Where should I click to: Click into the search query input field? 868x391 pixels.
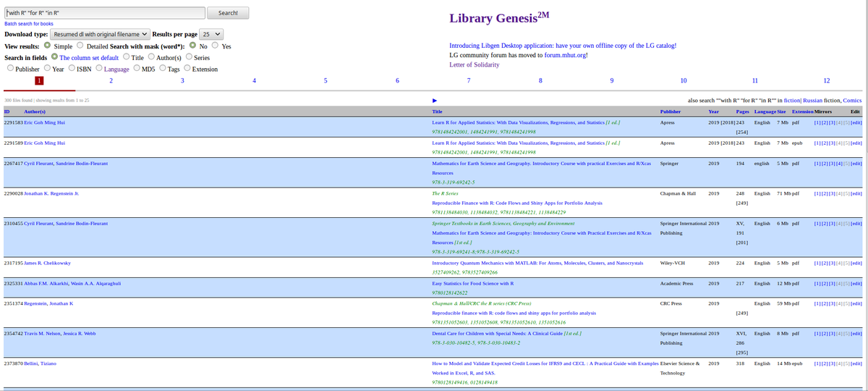(x=103, y=13)
